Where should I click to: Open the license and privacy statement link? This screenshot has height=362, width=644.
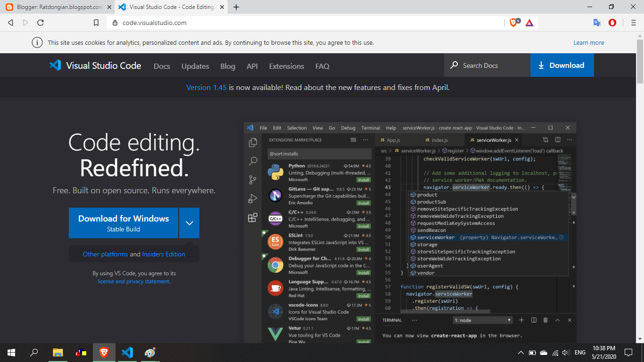coord(133,281)
